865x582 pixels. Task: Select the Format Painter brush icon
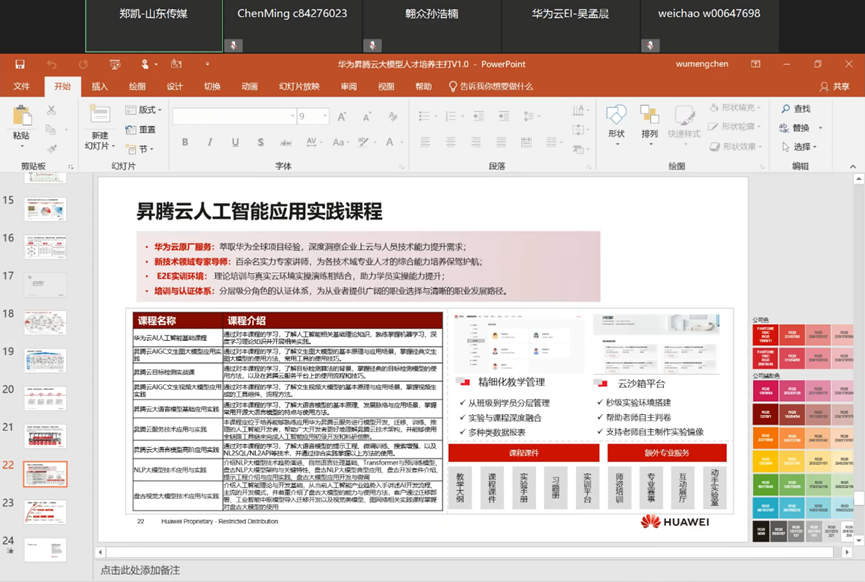pyautogui.click(x=52, y=148)
